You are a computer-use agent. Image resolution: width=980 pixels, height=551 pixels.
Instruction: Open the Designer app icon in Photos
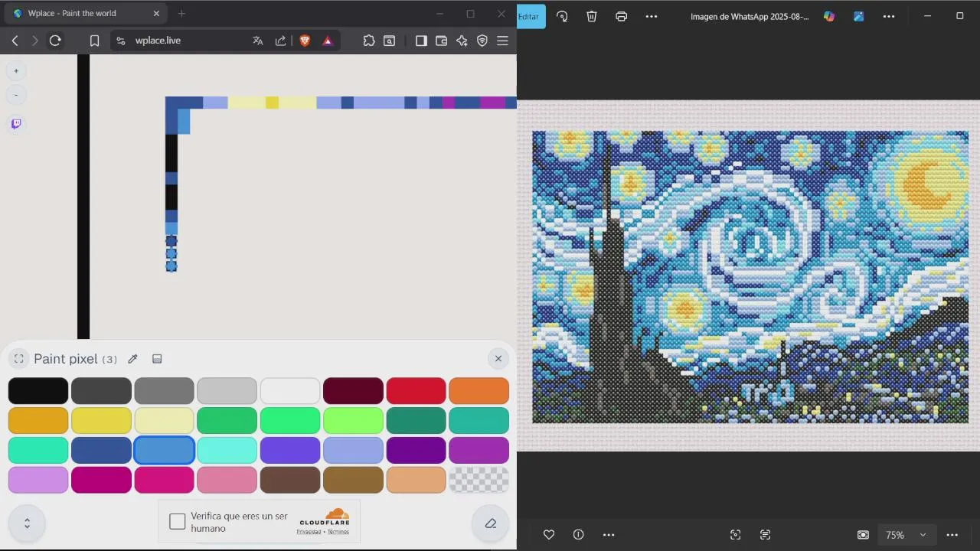tap(859, 16)
